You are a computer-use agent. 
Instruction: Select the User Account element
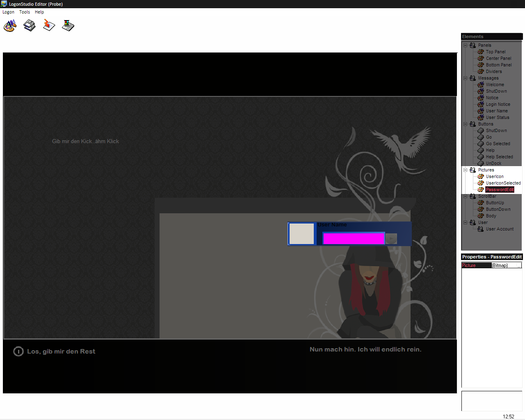[x=500, y=229]
